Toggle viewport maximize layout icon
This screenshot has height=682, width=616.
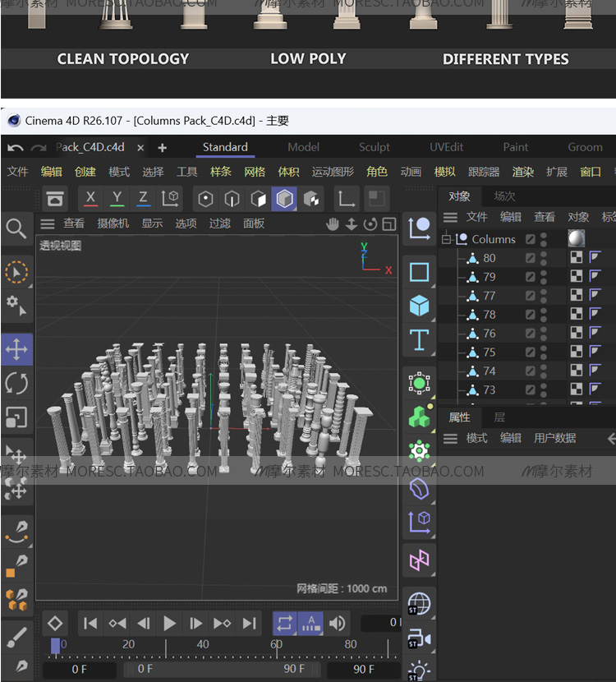pos(389,224)
